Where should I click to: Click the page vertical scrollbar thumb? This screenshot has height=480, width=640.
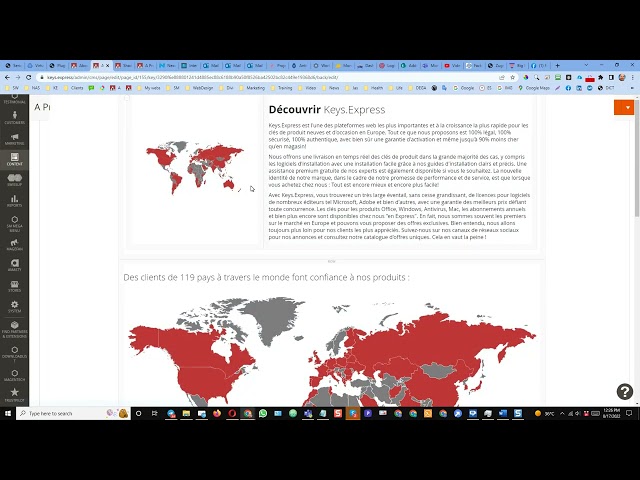pos(637,157)
